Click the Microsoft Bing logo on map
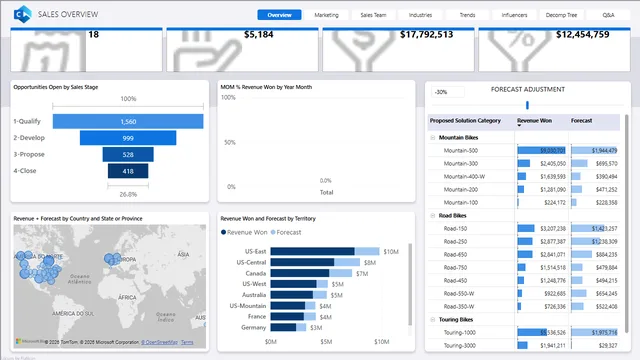Viewport: 640px width, 360px height. [x=30, y=341]
